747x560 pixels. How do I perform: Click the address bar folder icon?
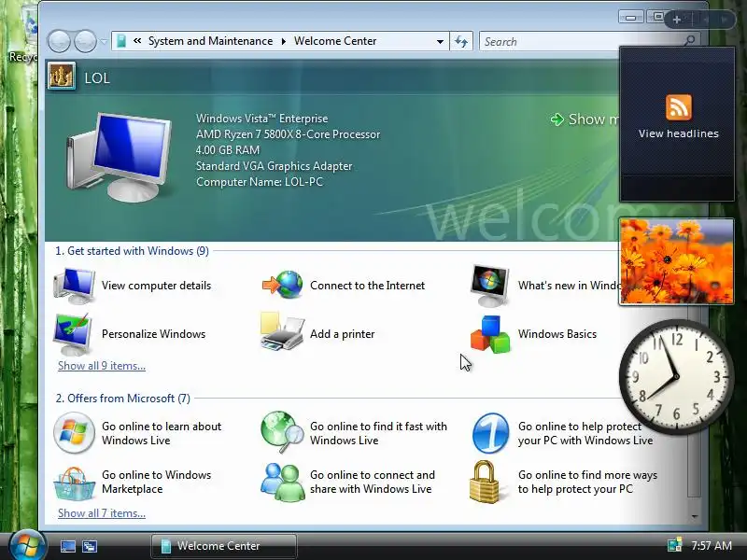coord(121,41)
